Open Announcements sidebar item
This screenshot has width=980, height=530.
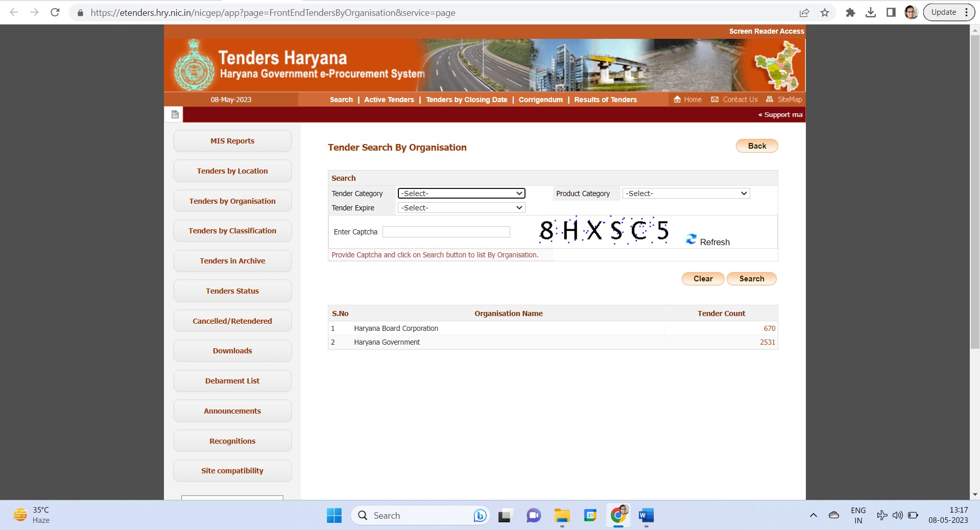(x=232, y=411)
